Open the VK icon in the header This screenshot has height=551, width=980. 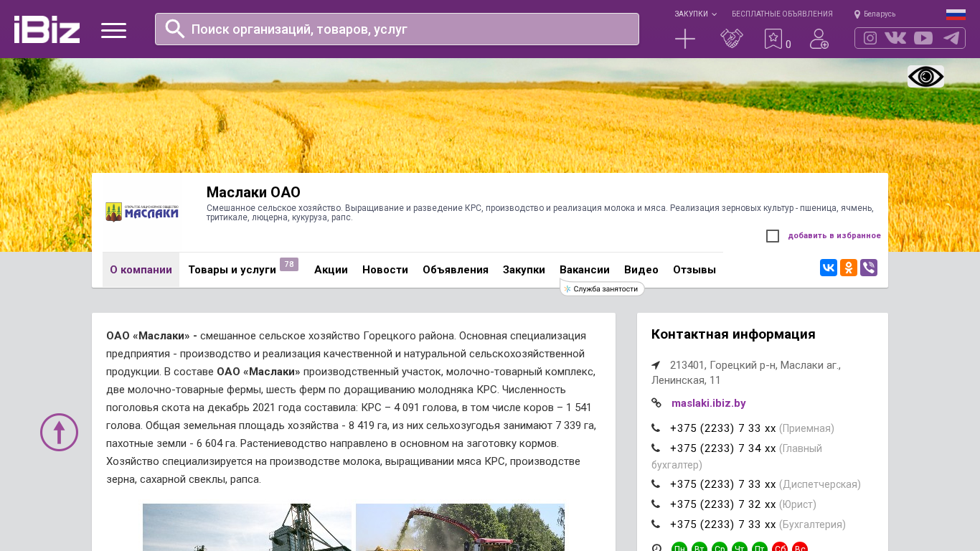tap(895, 38)
